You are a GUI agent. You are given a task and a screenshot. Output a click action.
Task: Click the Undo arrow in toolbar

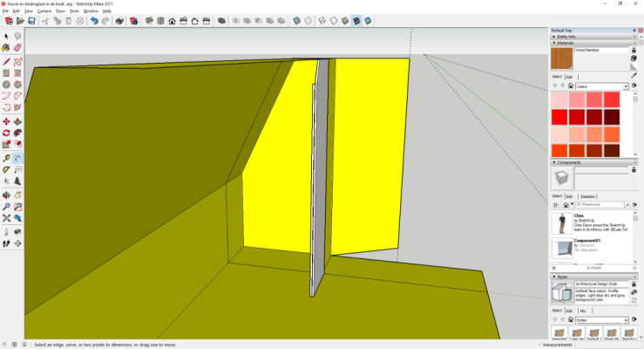point(94,21)
